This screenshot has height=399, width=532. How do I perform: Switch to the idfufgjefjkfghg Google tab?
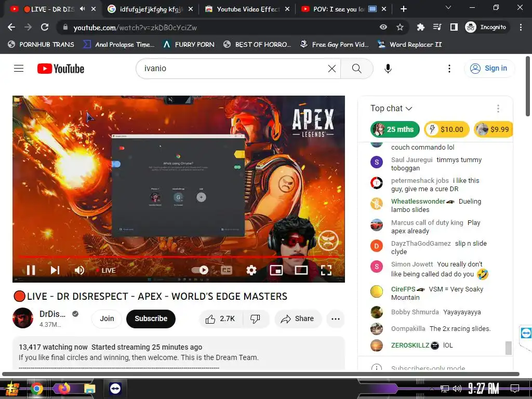(x=149, y=9)
